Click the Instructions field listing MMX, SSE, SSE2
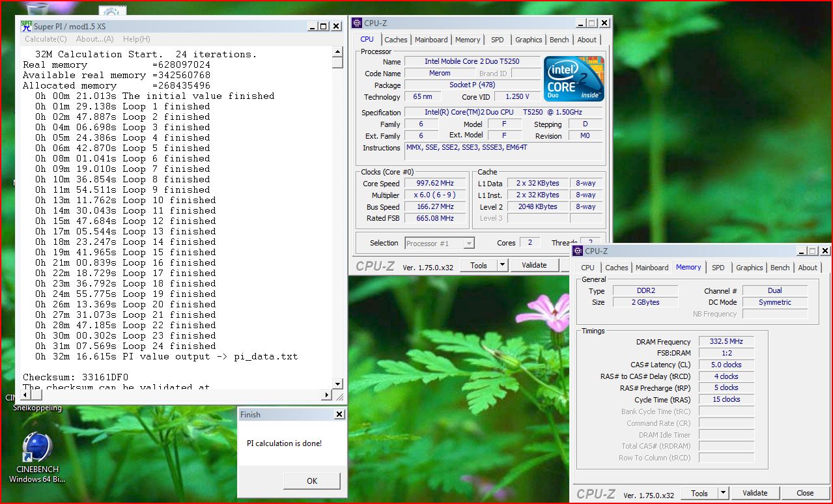The height and width of the screenshot is (504, 833). (503, 151)
